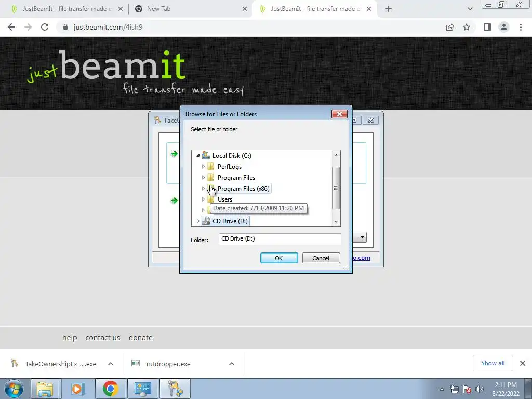This screenshot has width=532, height=399.
Task: Select the active JustBeamIt tab
Action: (x=315, y=9)
